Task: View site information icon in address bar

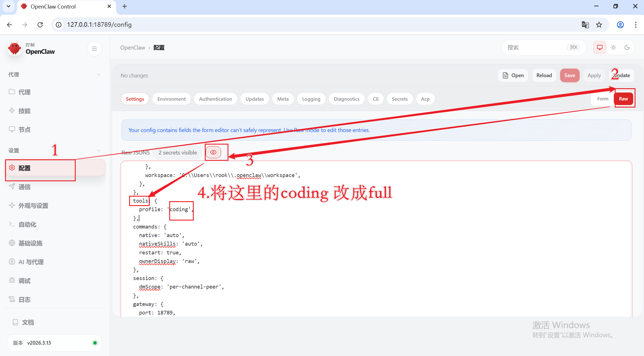Action: point(59,25)
